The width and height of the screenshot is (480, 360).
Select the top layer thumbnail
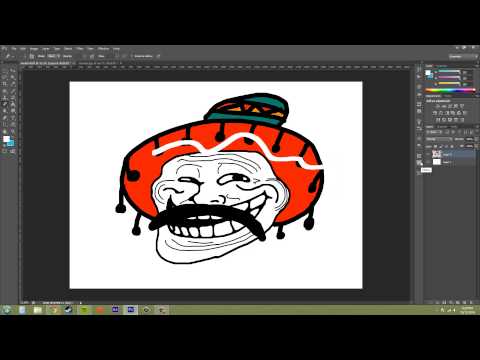pyautogui.click(x=437, y=154)
